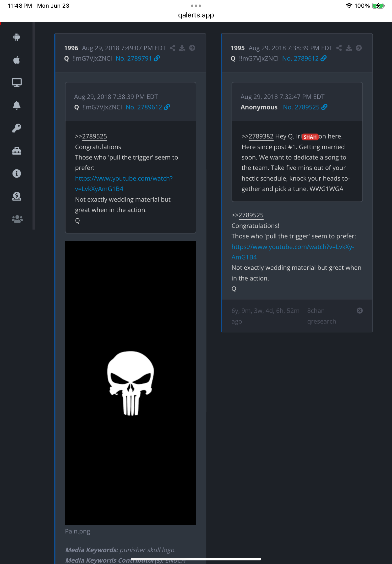Image resolution: width=392 pixels, height=564 pixels.
Task: Open link No. 2789791 in post 1996 header
Action: pos(137,59)
